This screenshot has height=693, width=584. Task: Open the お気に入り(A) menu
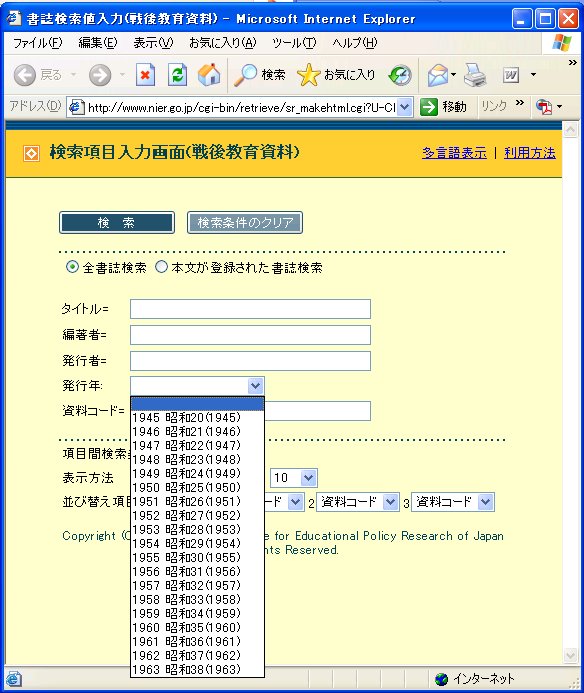coord(222,43)
